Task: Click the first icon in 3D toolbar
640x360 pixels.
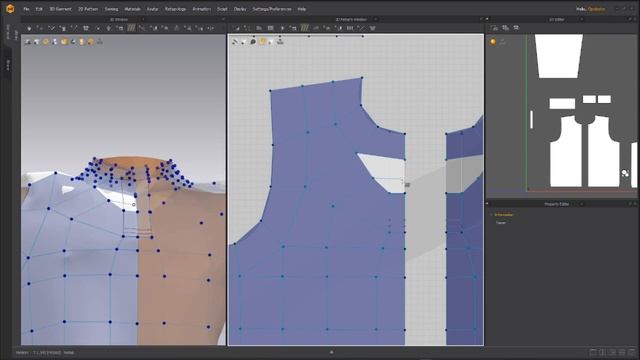Action: pos(29,28)
